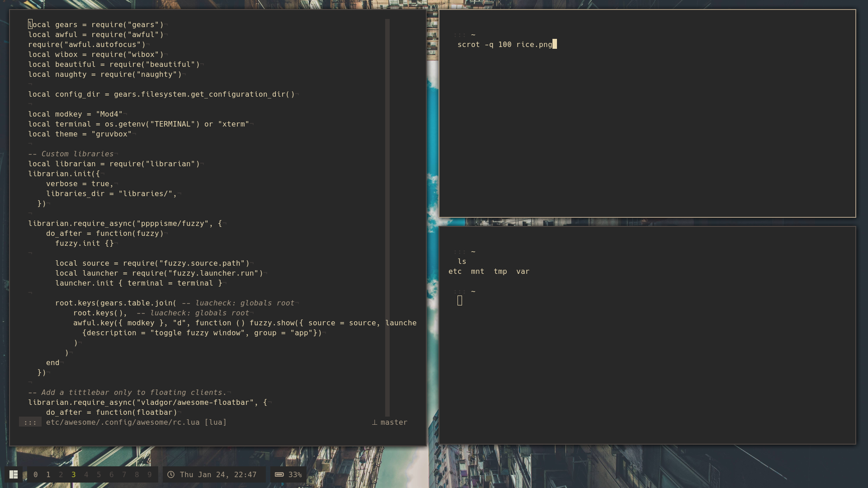This screenshot has height=488, width=868.
Task: Click the var directory in ls output
Action: tap(523, 271)
